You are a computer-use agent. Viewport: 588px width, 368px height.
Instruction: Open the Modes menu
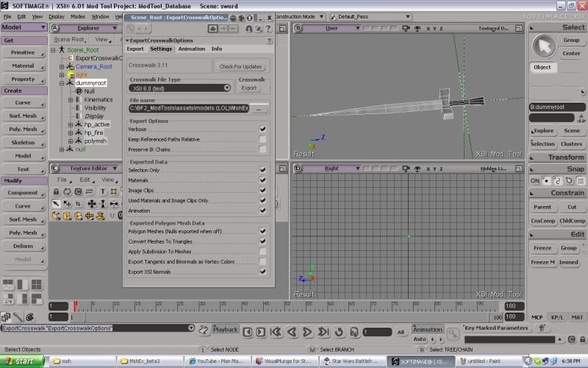point(78,16)
